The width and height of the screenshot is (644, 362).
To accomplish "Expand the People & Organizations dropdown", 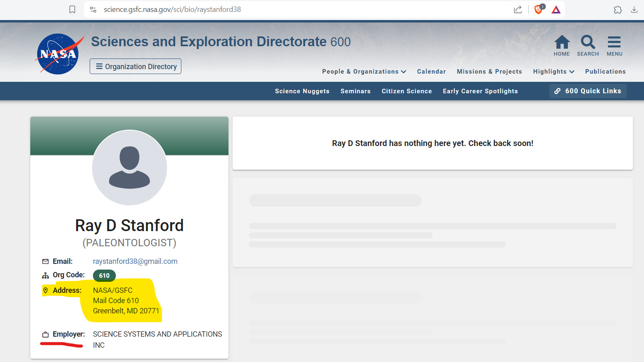I will pos(364,72).
